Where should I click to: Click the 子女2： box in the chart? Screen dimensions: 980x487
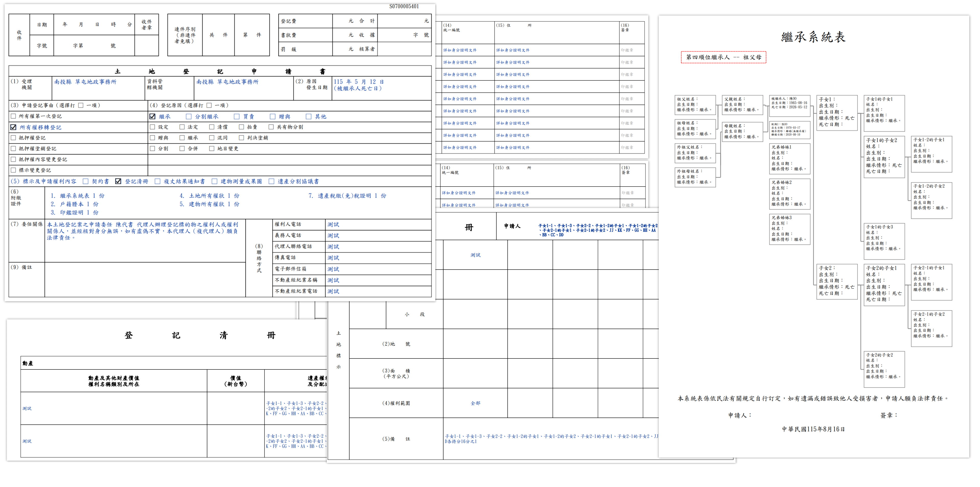pos(837,281)
